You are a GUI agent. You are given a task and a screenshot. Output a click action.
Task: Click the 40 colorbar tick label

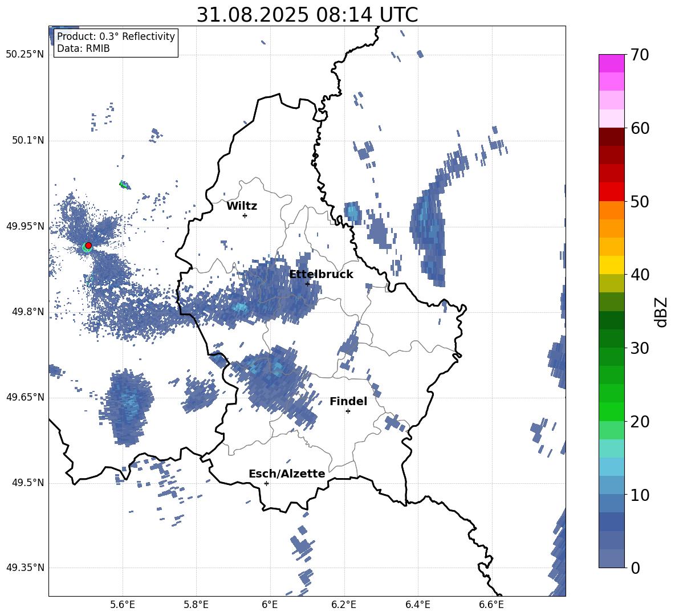coord(640,275)
